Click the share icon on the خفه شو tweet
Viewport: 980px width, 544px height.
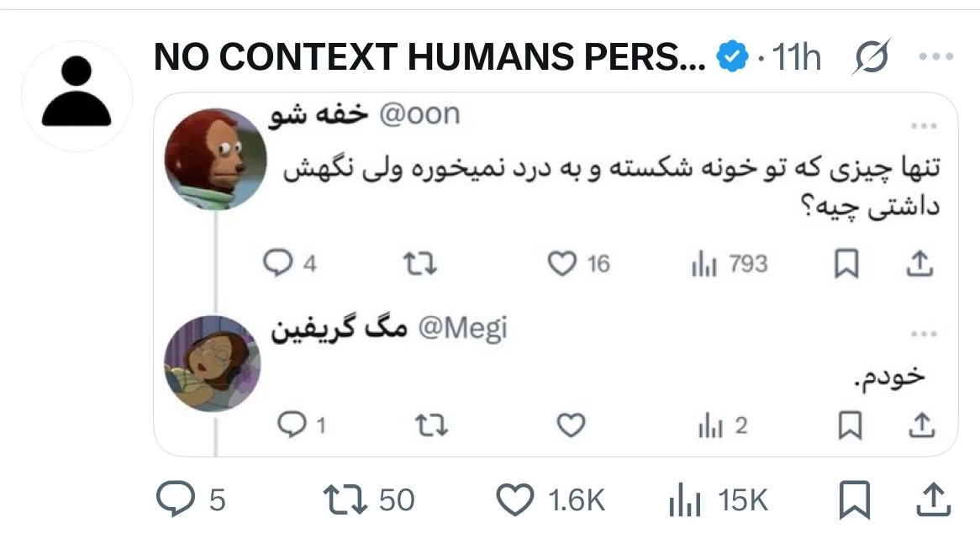920,263
